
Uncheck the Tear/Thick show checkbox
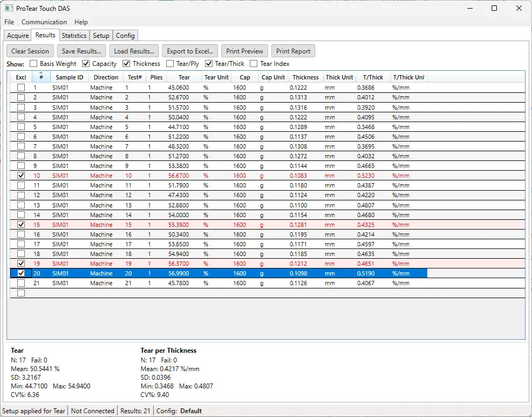[x=209, y=64]
